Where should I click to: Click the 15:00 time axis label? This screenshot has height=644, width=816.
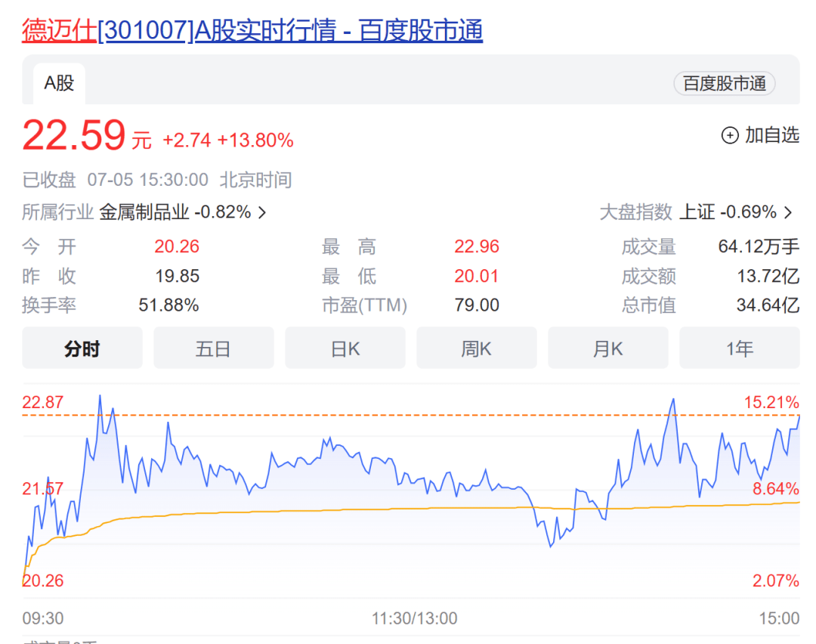[779, 618]
